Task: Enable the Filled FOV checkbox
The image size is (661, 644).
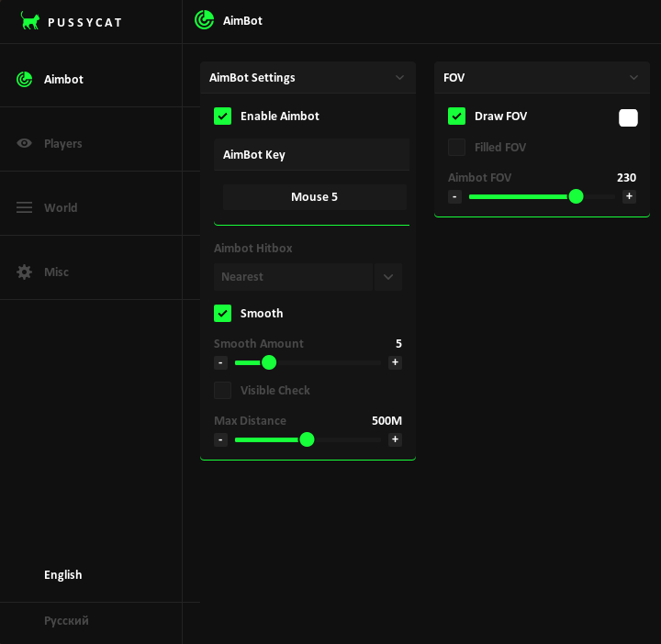Action: click(x=456, y=148)
